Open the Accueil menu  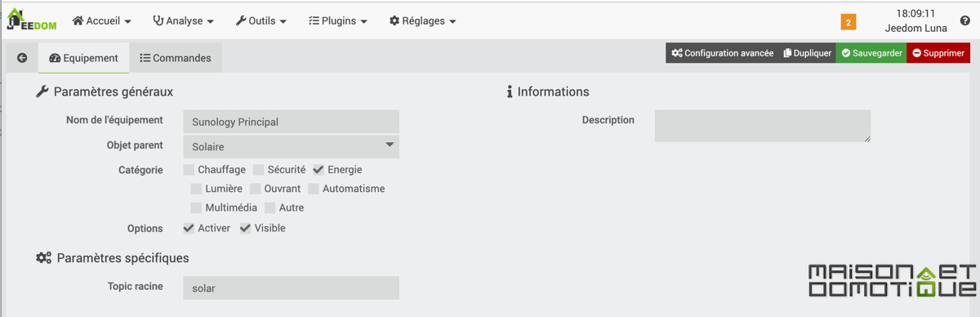point(102,20)
